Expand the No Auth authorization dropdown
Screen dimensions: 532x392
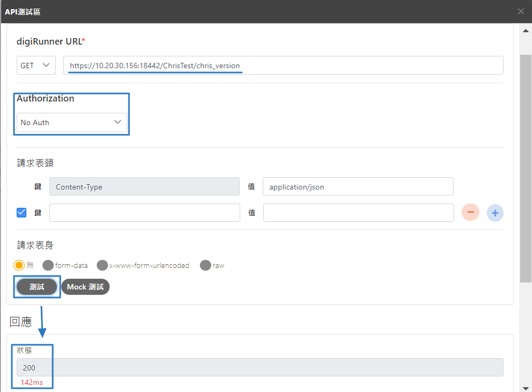coord(71,122)
